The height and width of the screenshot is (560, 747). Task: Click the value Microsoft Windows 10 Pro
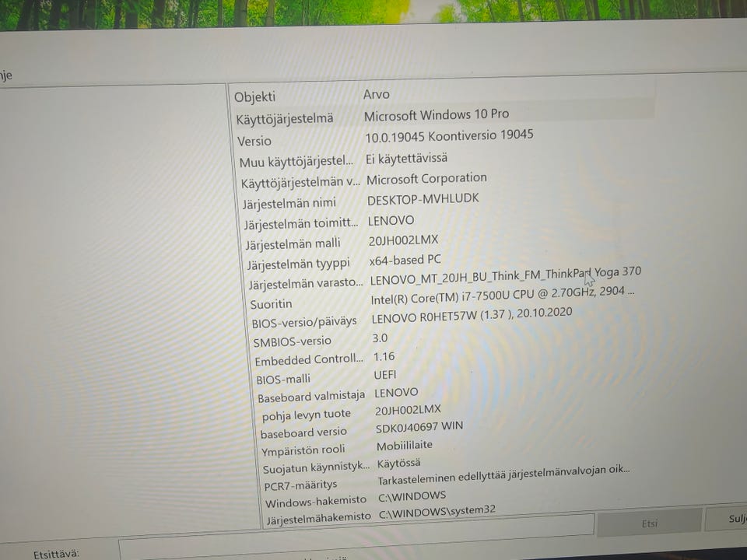click(x=437, y=115)
